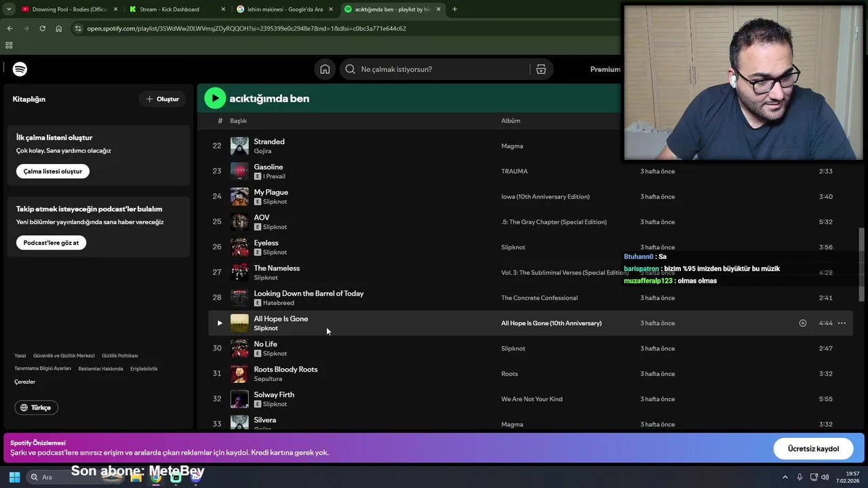Open the tab search dropdown arrow

click(x=9, y=9)
